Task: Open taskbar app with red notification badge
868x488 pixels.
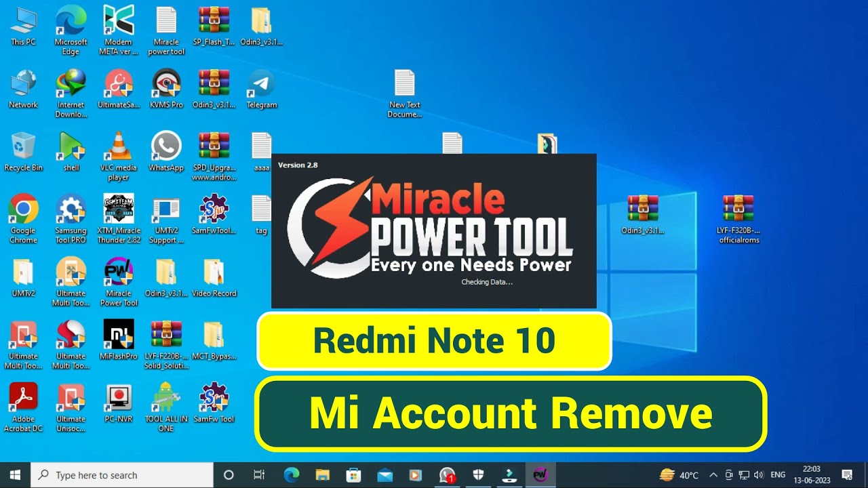Action: pos(447,475)
